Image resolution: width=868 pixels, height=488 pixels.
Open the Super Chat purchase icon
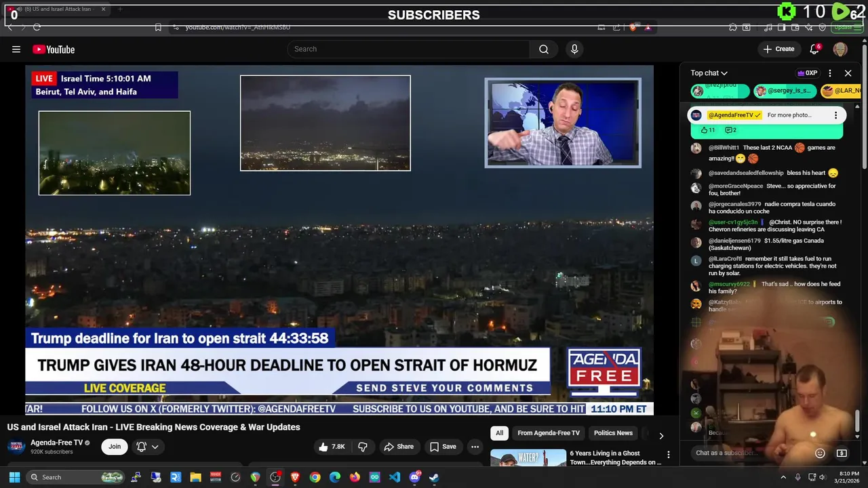click(x=842, y=453)
